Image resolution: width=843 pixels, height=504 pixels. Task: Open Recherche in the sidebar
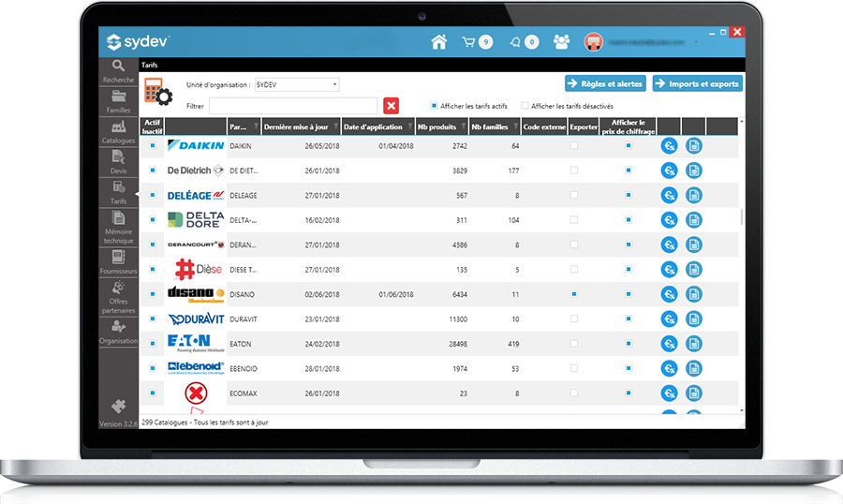pos(118,71)
